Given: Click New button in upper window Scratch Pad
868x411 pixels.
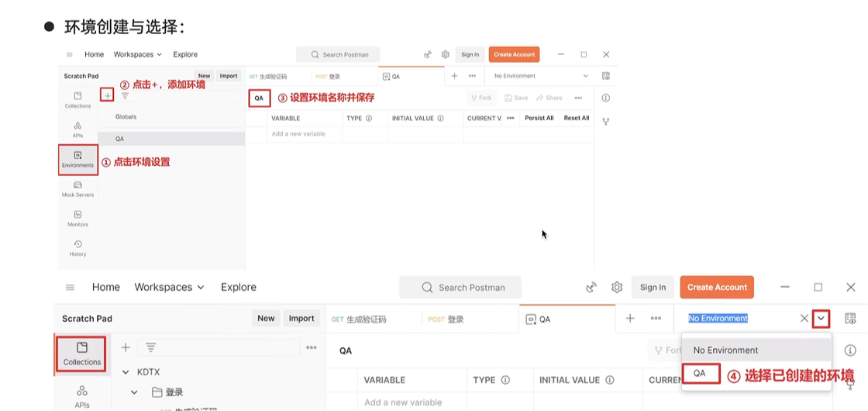Looking at the screenshot, I should (x=205, y=76).
